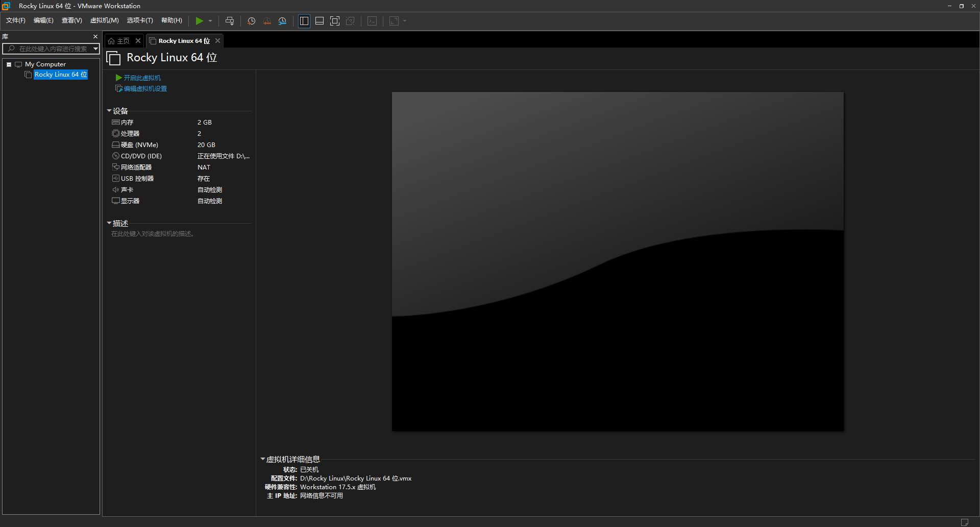This screenshot has width=980, height=527.
Task: Click the USB 控制器 device row
Action: click(181, 179)
